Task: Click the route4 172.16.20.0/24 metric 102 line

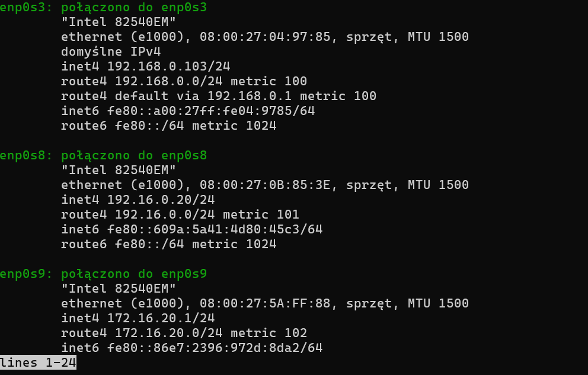Action: pyautogui.click(x=184, y=334)
